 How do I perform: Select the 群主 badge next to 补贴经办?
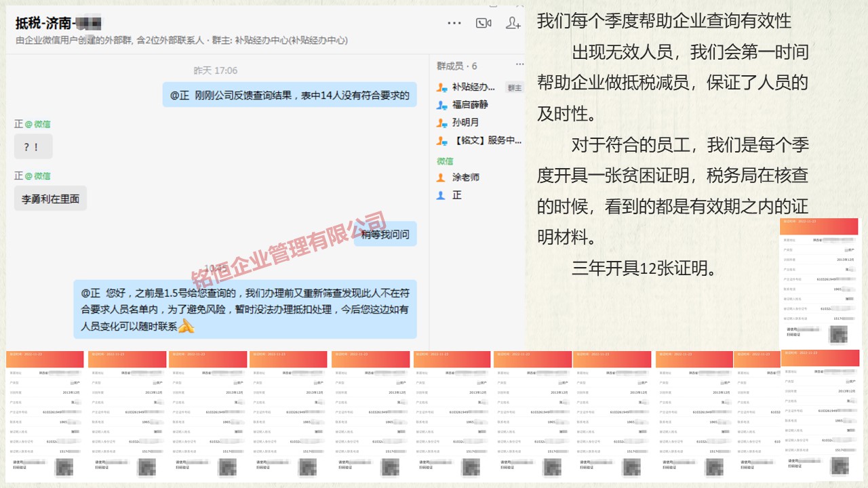(515, 87)
